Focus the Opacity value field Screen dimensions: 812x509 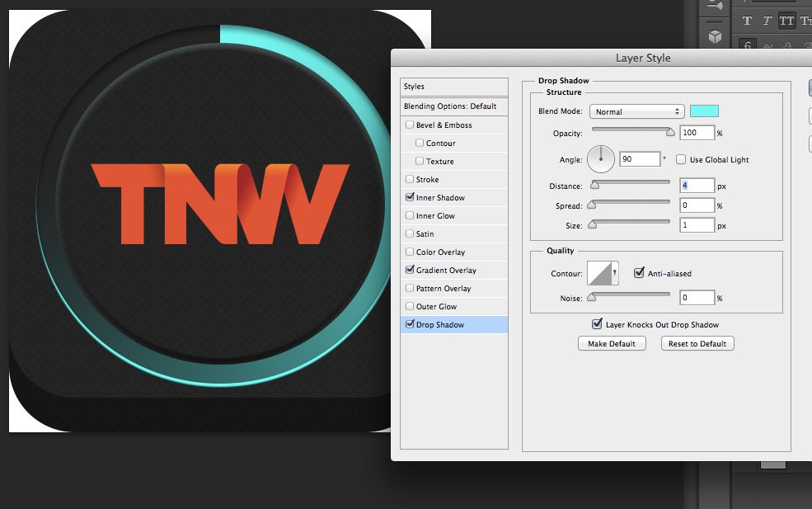(x=697, y=133)
